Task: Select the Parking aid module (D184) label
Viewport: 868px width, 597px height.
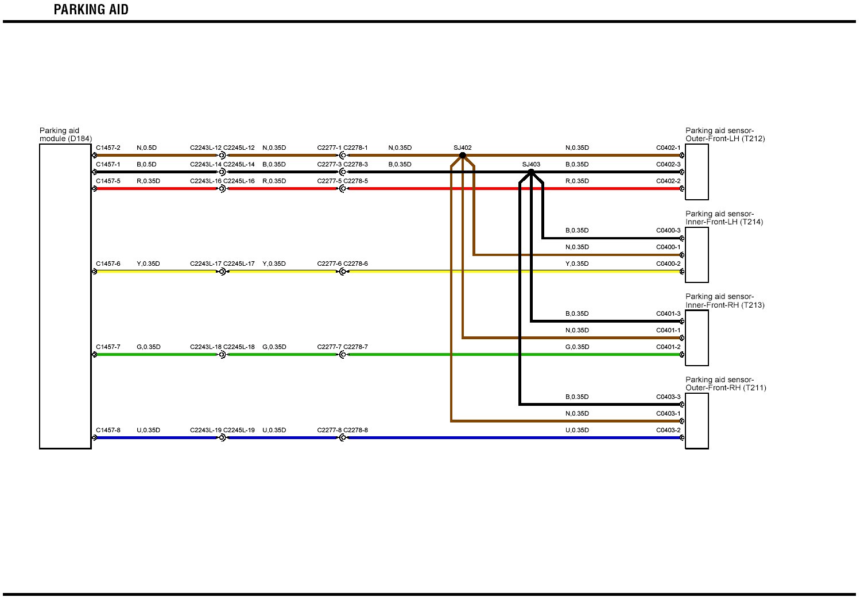Action: tap(65, 135)
